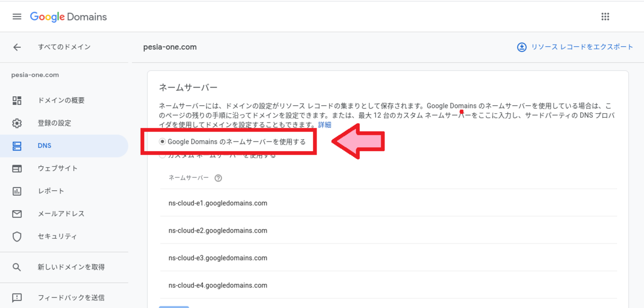Click ns-cloud-e2.googledomains.com row
Screen dimensions: 644x308
click(x=389, y=231)
